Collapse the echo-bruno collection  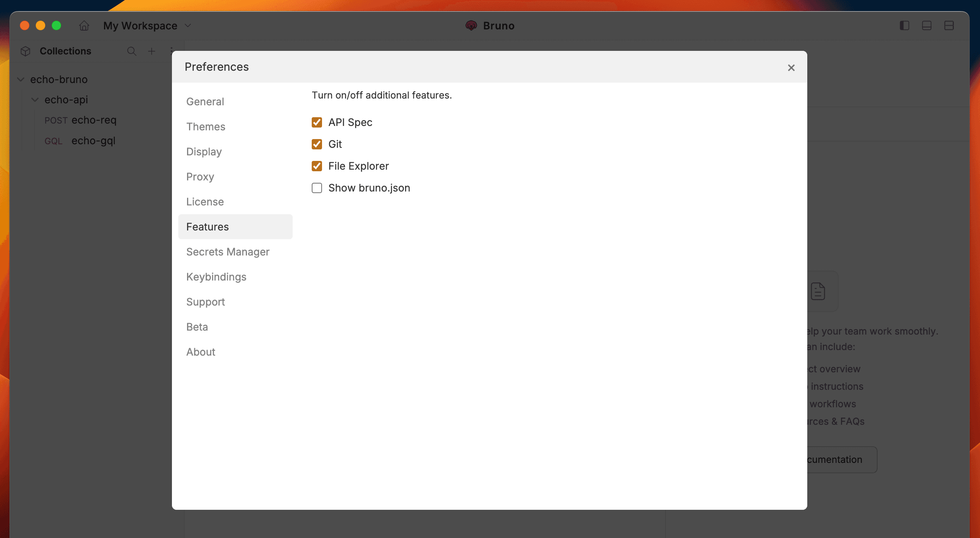pyautogui.click(x=21, y=79)
